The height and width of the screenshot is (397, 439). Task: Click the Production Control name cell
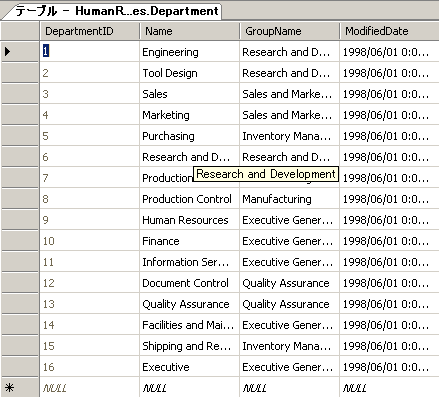pyautogui.click(x=189, y=199)
